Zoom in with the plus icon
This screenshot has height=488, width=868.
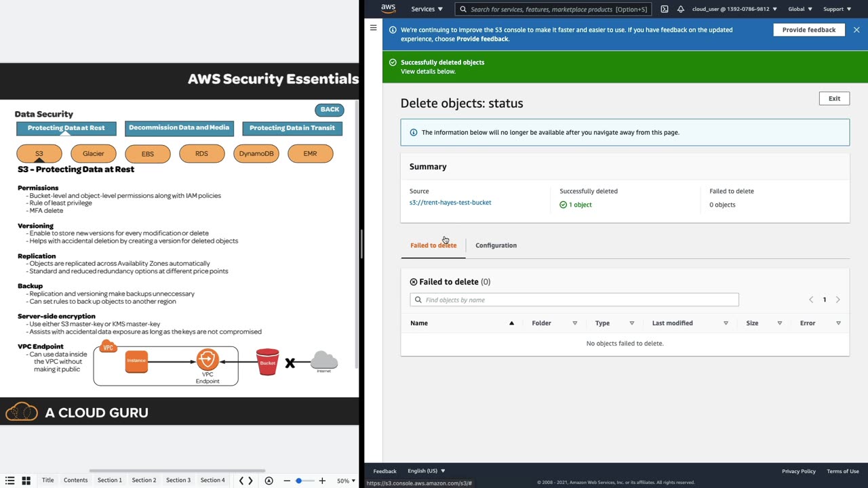tap(322, 481)
